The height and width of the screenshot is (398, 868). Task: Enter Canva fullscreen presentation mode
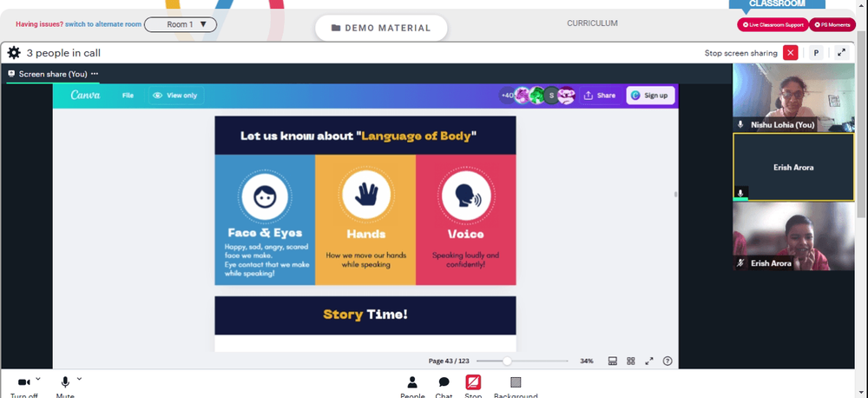649,361
